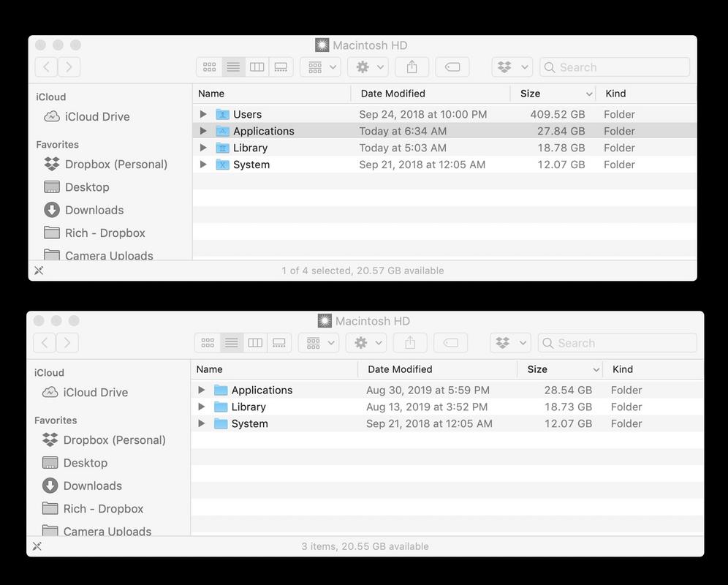Open Rich - Dropbox in top window sidebar

click(x=94, y=233)
